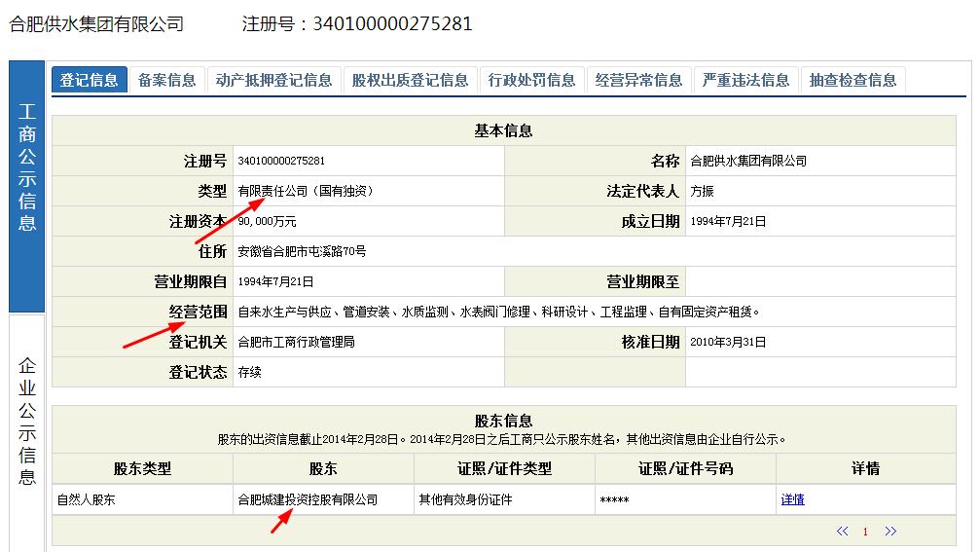Image resolution: width=980 pixels, height=552 pixels.
Task: Click the 股东信息 section header
Action: 503,421
